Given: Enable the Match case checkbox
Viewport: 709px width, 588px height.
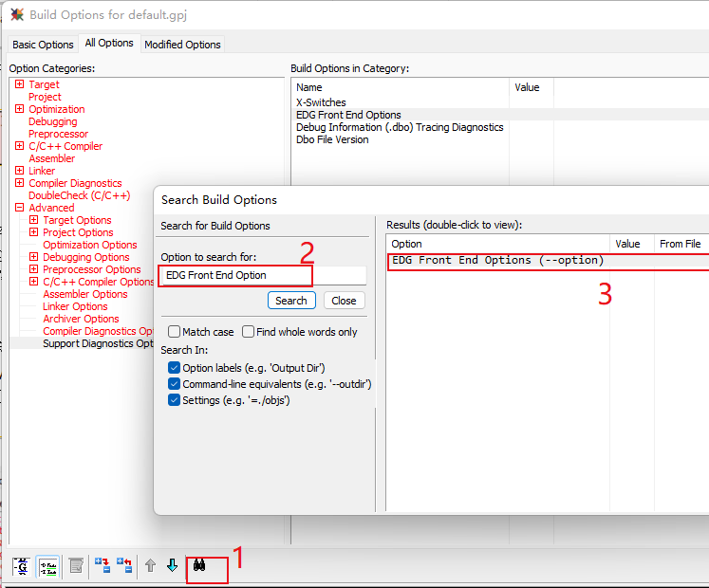Looking at the screenshot, I should click(174, 332).
